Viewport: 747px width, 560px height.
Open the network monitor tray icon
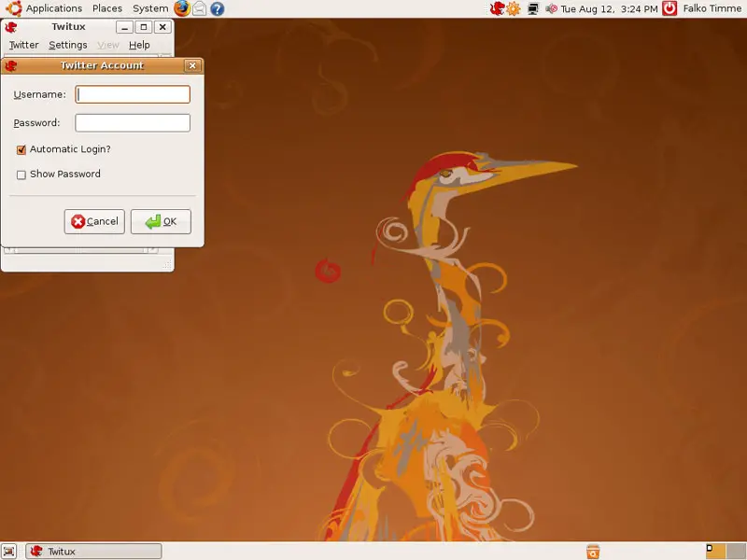coord(533,8)
